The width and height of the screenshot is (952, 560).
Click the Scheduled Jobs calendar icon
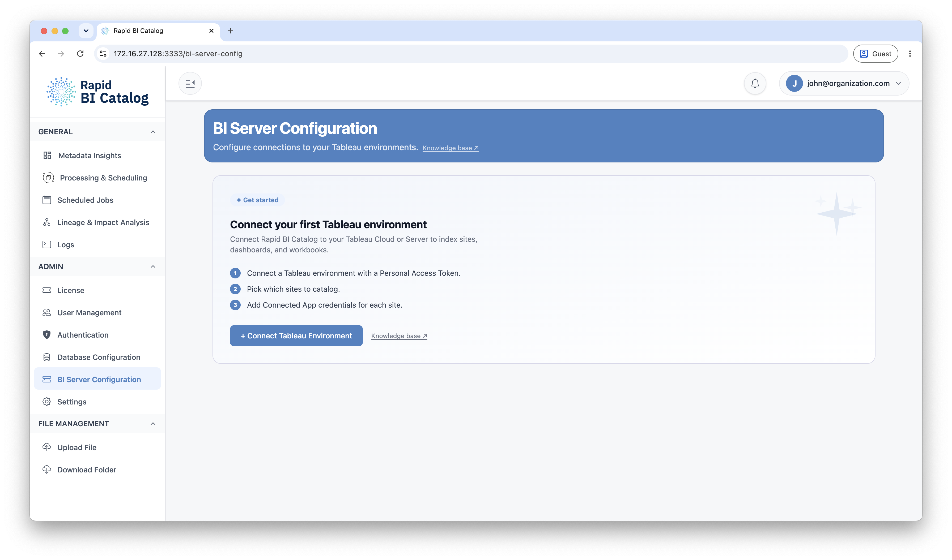pos(47,200)
